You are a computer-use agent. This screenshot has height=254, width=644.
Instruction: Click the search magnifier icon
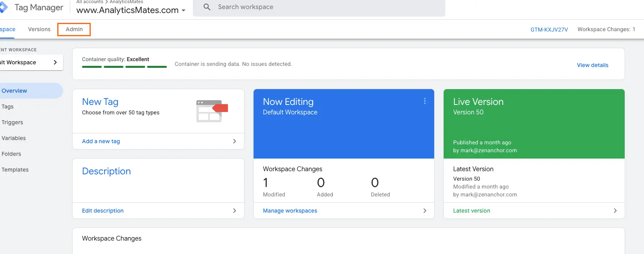coord(207,7)
